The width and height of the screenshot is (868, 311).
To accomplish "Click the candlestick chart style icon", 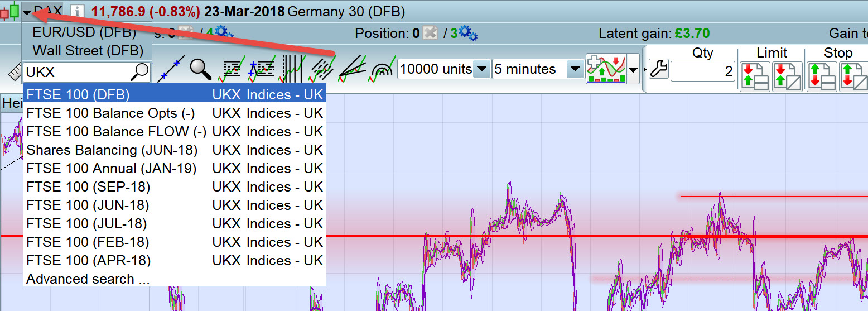I will [x=10, y=11].
